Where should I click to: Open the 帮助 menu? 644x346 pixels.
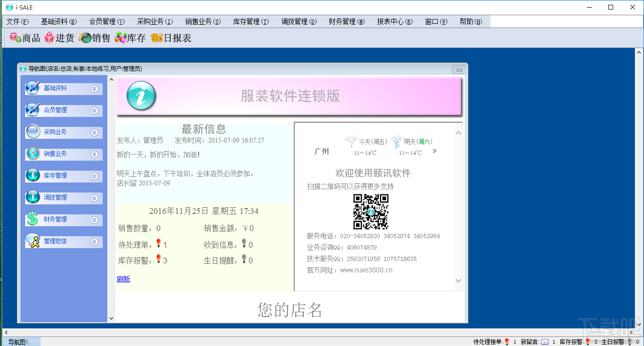(x=471, y=21)
